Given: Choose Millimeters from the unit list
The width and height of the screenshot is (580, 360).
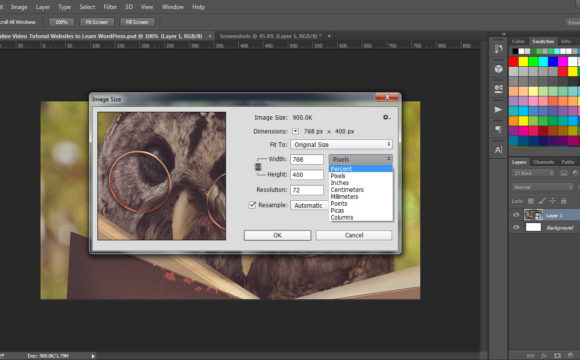Looking at the screenshot, I should [x=361, y=196].
